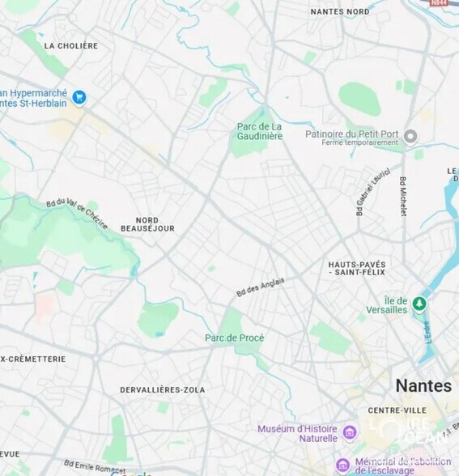Click the Nantes city name label
This screenshot has height=476, width=459.
click(x=423, y=385)
